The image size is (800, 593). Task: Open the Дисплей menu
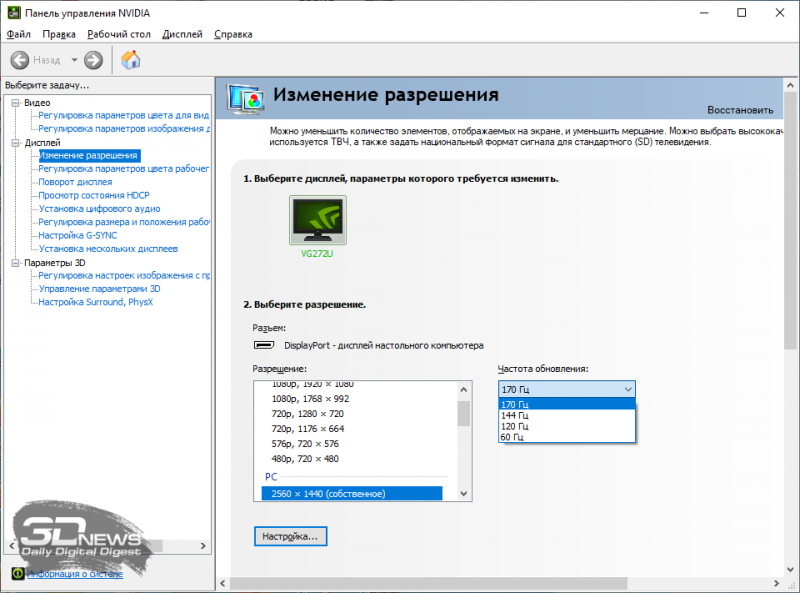[181, 33]
